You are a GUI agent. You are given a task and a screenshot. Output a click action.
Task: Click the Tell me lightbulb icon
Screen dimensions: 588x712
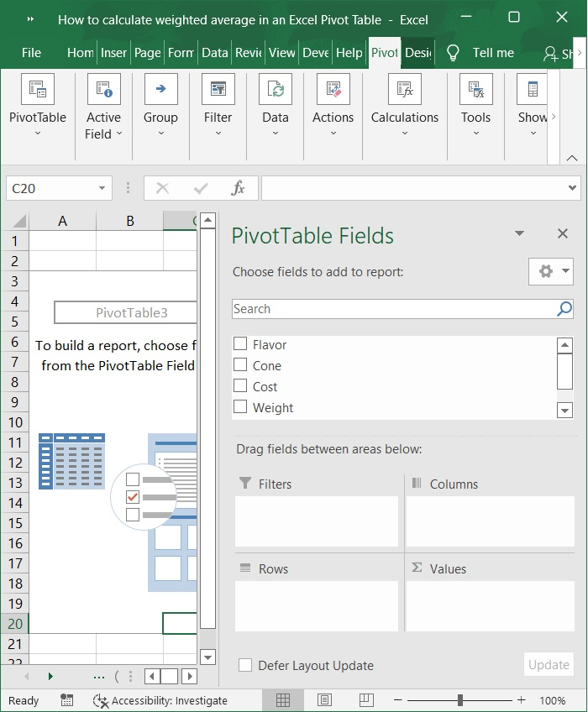(x=453, y=53)
